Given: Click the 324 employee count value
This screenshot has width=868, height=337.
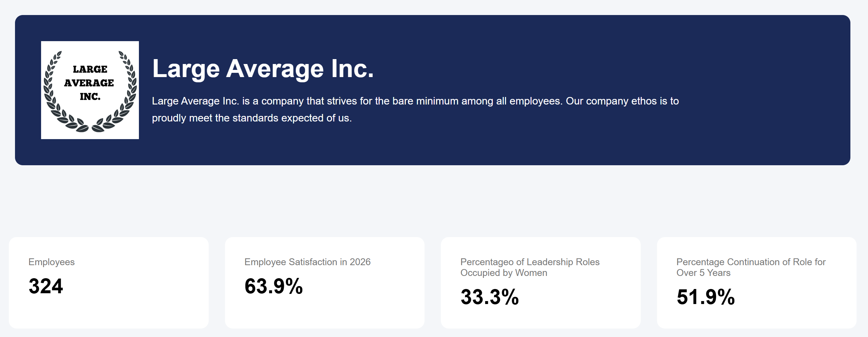Looking at the screenshot, I should click(46, 286).
